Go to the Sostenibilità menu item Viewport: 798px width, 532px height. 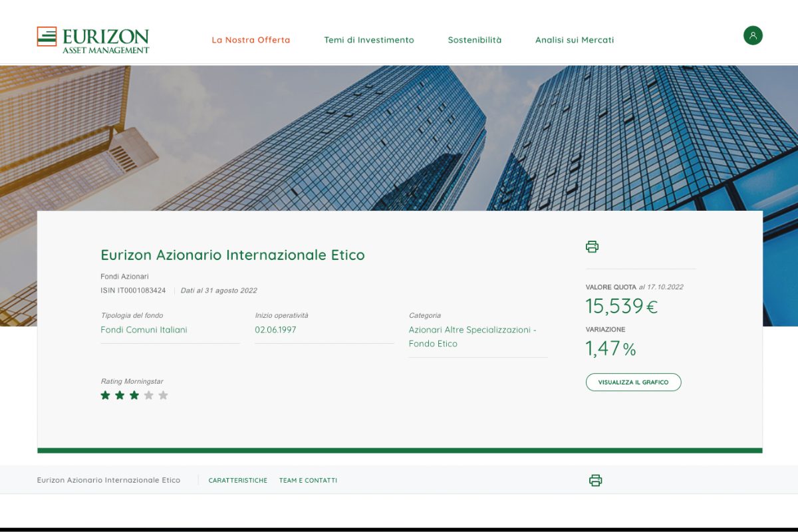[x=475, y=40]
